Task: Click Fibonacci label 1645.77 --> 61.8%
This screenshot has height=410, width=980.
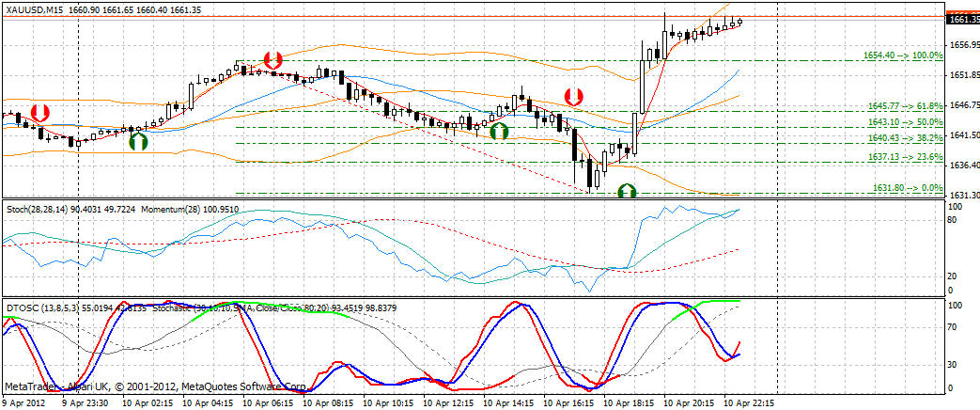Action: tap(906, 106)
